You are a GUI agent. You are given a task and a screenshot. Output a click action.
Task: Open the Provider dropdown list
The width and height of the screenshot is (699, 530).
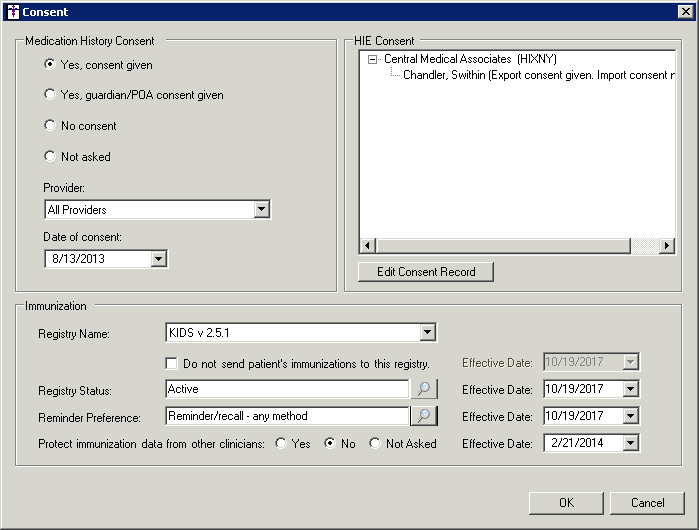coord(262,210)
